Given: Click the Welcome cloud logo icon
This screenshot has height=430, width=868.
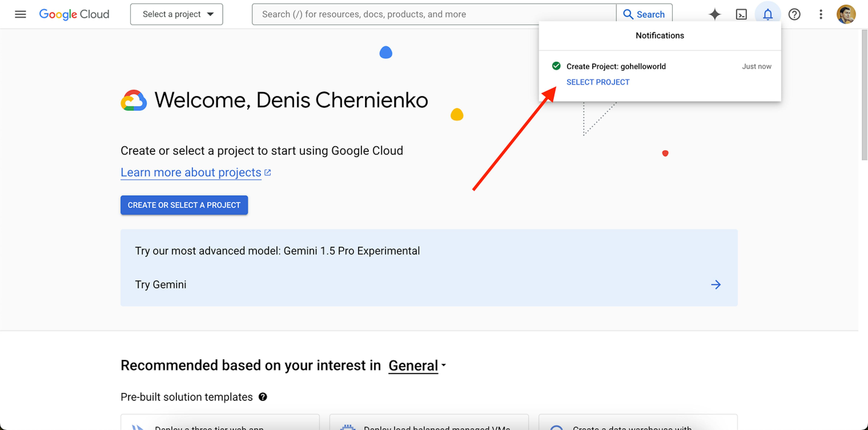Looking at the screenshot, I should pyautogui.click(x=134, y=100).
